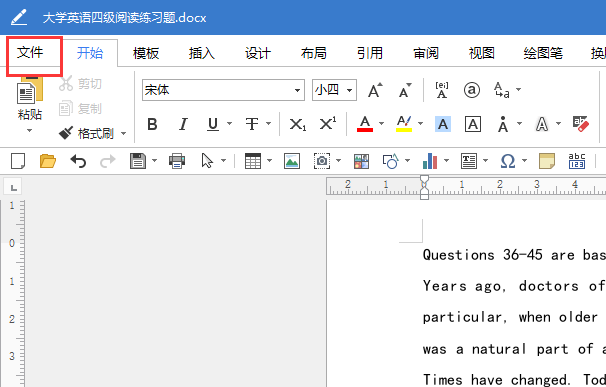Click the Omega symbol icon
This screenshot has width=606, height=387.
[x=508, y=161]
